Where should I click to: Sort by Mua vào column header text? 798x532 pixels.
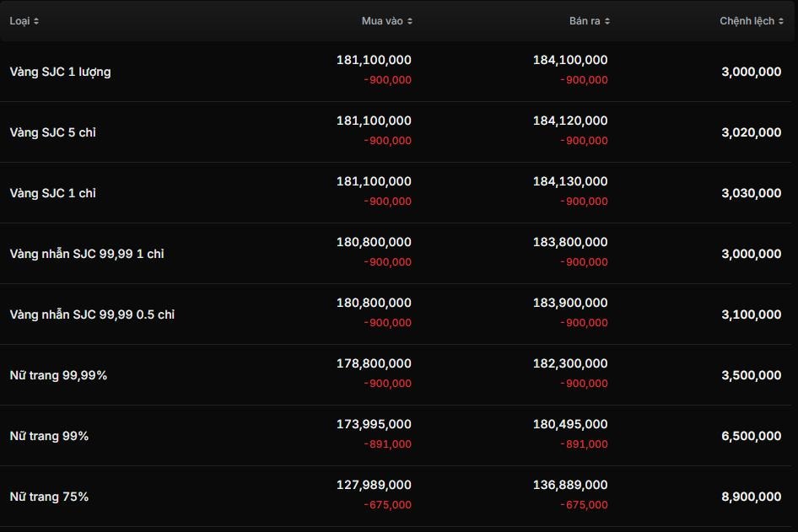(x=382, y=21)
